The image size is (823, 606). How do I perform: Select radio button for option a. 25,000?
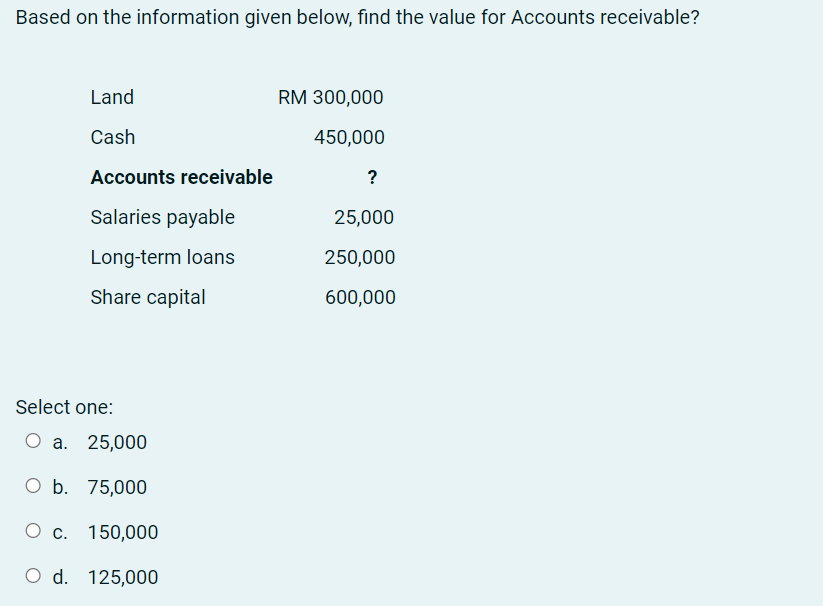[x=33, y=440]
